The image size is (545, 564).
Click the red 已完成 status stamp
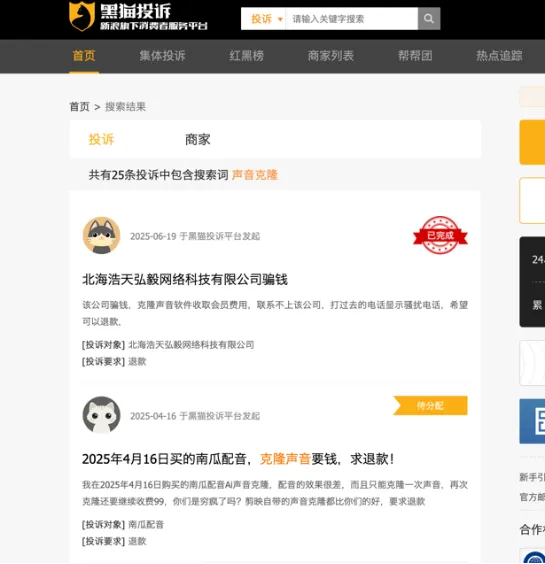point(440,235)
